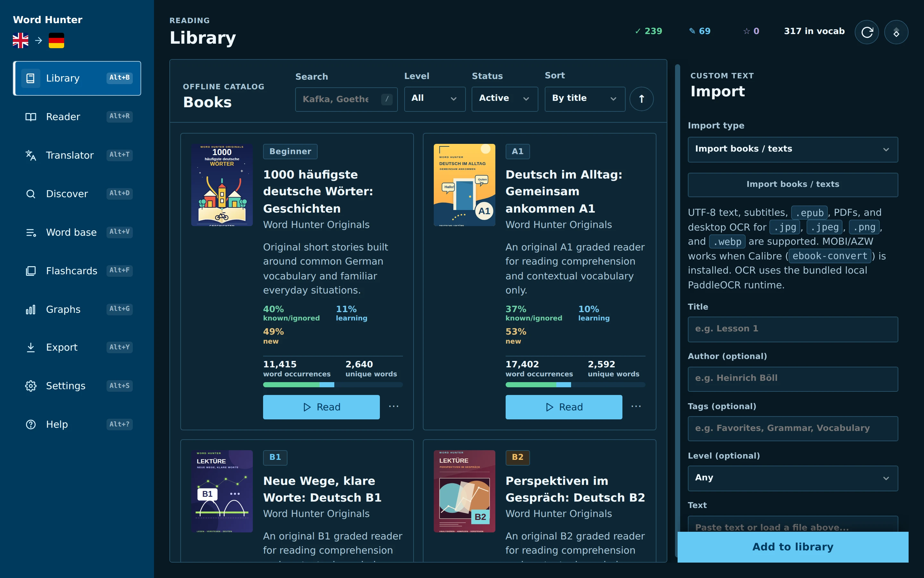Click the B2 level badge
This screenshot has height=578, width=924.
pyautogui.click(x=518, y=457)
